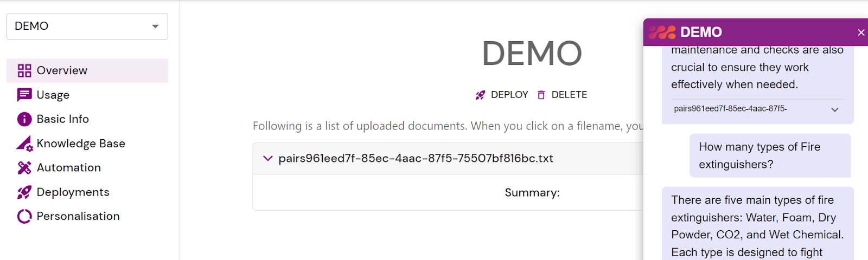Expand the source reference in chat reply
This screenshot has height=260, width=868.
835,109
